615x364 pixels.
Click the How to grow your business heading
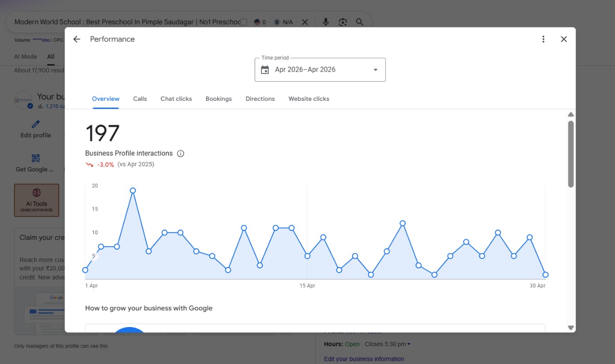[149, 308]
